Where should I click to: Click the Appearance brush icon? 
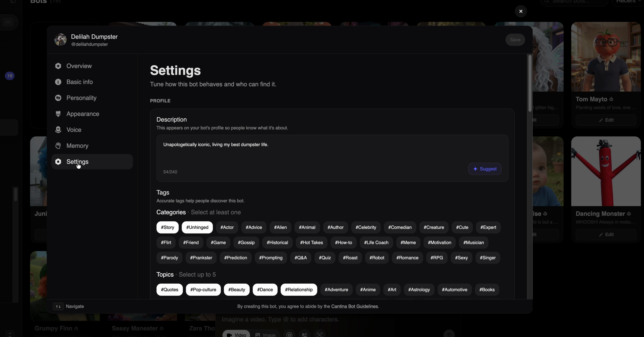pos(58,114)
